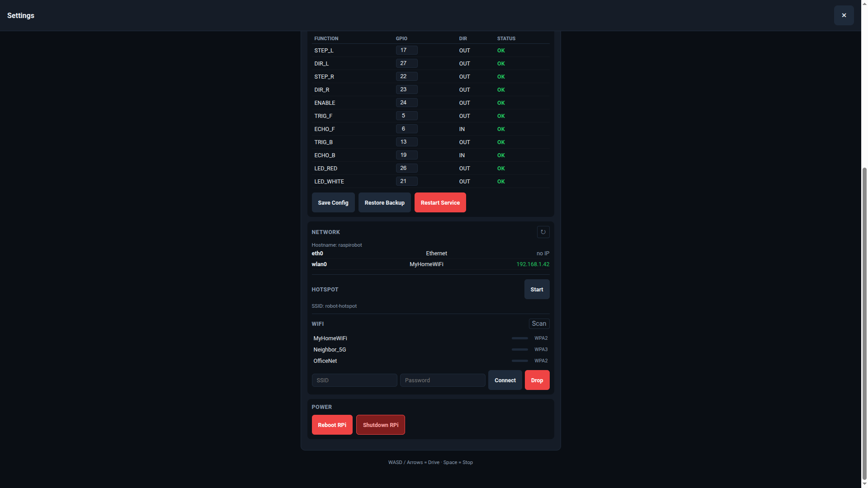This screenshot has height=488, width=868.
Task: Drop the current WiFi connection
Action: [x=537, y=380]
